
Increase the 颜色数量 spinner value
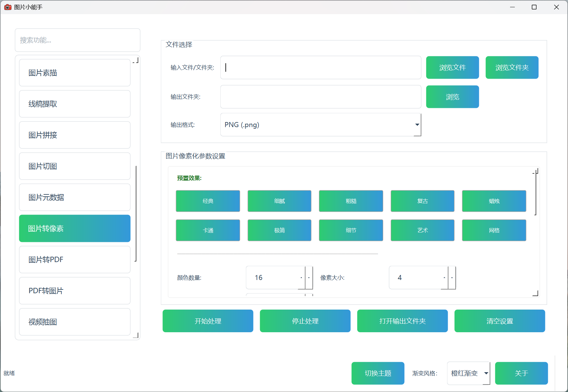point(301,277)
